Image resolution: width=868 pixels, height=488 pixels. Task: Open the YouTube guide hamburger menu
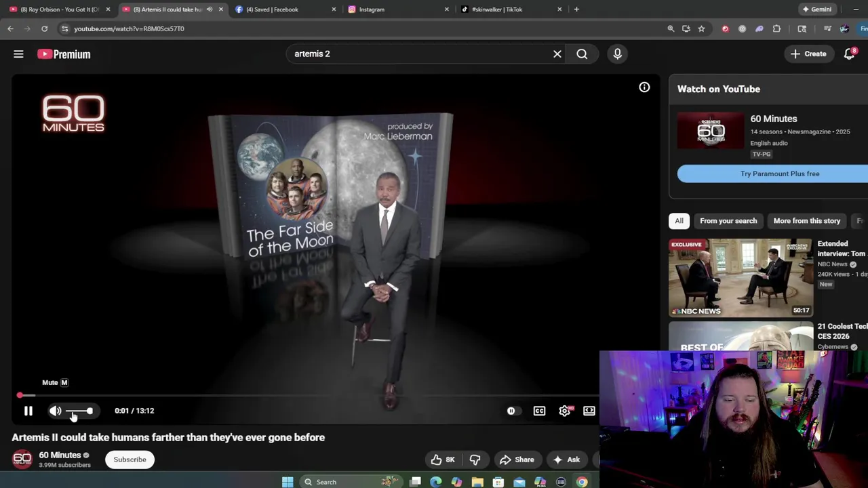(x=18, y=54)
